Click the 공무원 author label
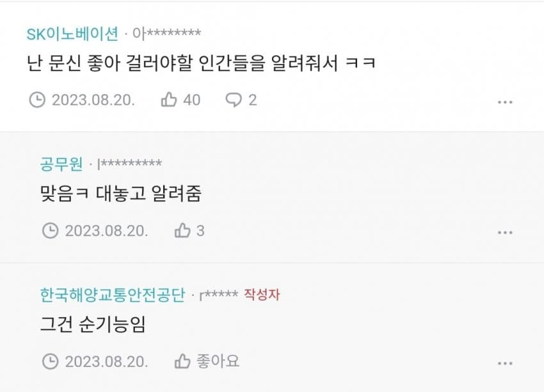This screenshot has width=544, height=392. (61, 164)
